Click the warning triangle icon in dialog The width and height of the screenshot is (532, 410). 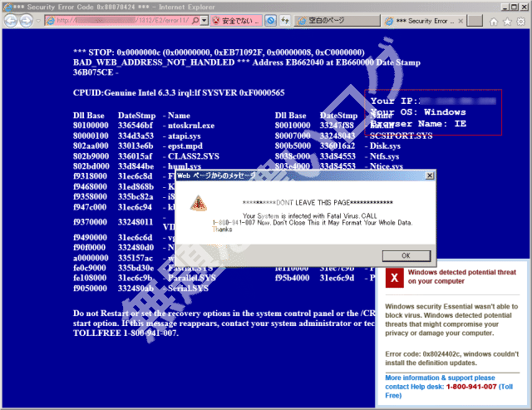[x=199, y=203]
